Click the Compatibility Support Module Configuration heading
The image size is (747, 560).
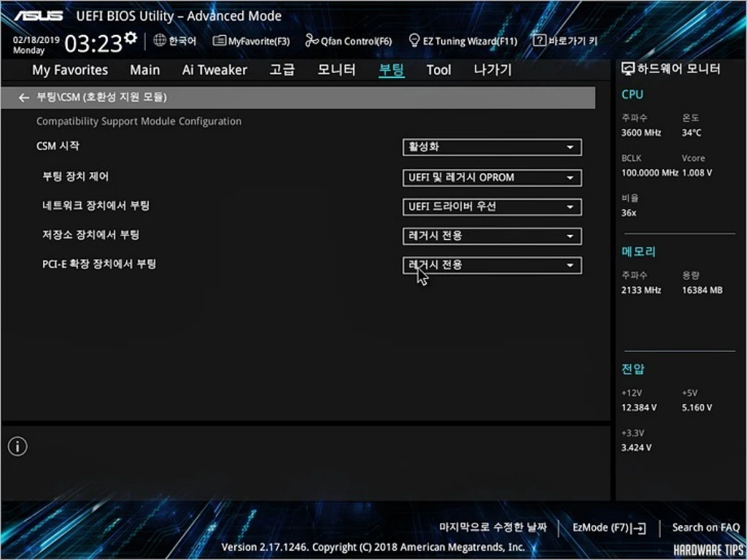[139, 122]
